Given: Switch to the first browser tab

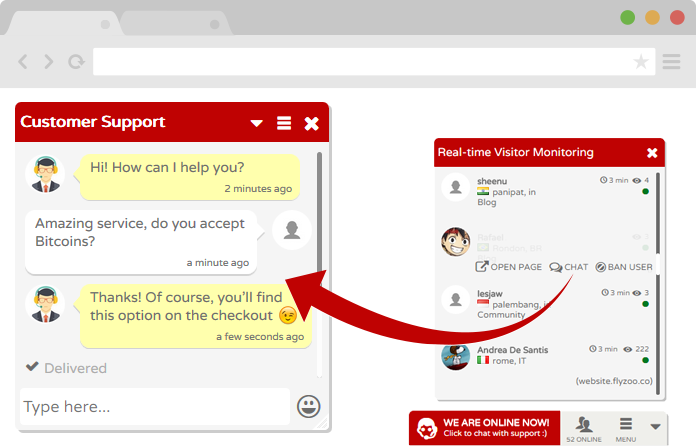Looking at the screenshot, I should coord(66,24).
